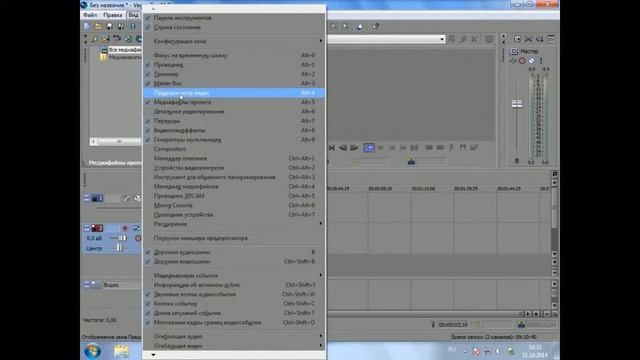The width and height of the screenshot is (640, 360).
Task: Toggle Переходы window (Alt+7)
Action: (235, 121)
